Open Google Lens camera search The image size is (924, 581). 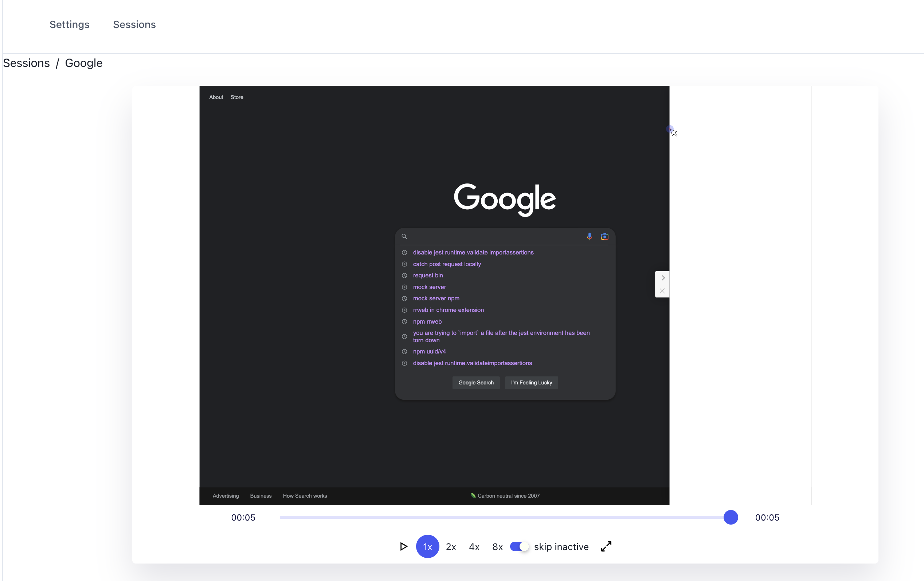pyautogui.click(x=604, y=236)
